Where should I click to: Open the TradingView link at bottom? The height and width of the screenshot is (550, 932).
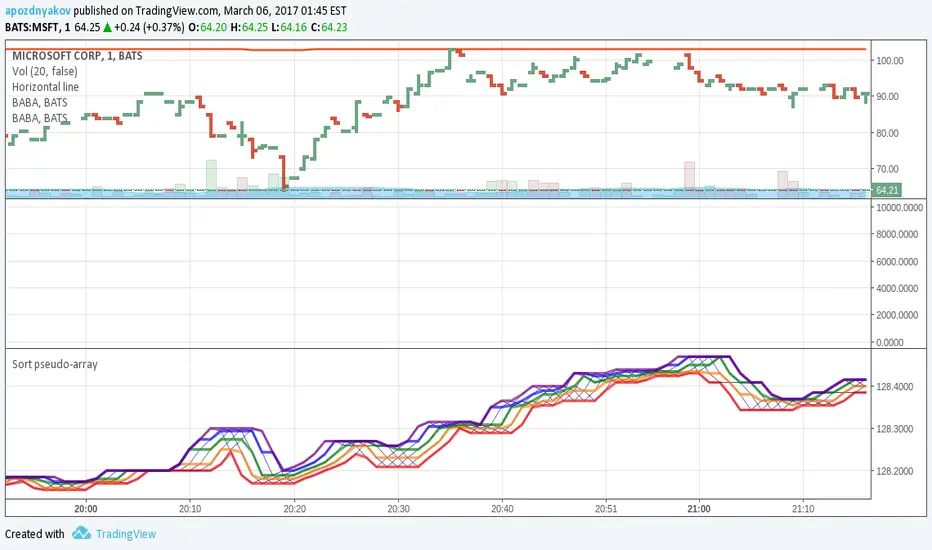[x=126, y=534]
